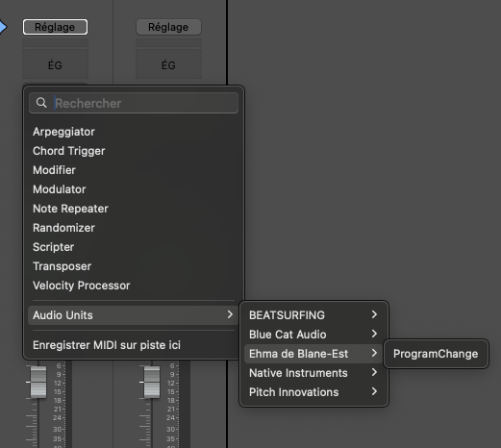Open the highlighted Réglage button on first strip

[x=55, y=27]
